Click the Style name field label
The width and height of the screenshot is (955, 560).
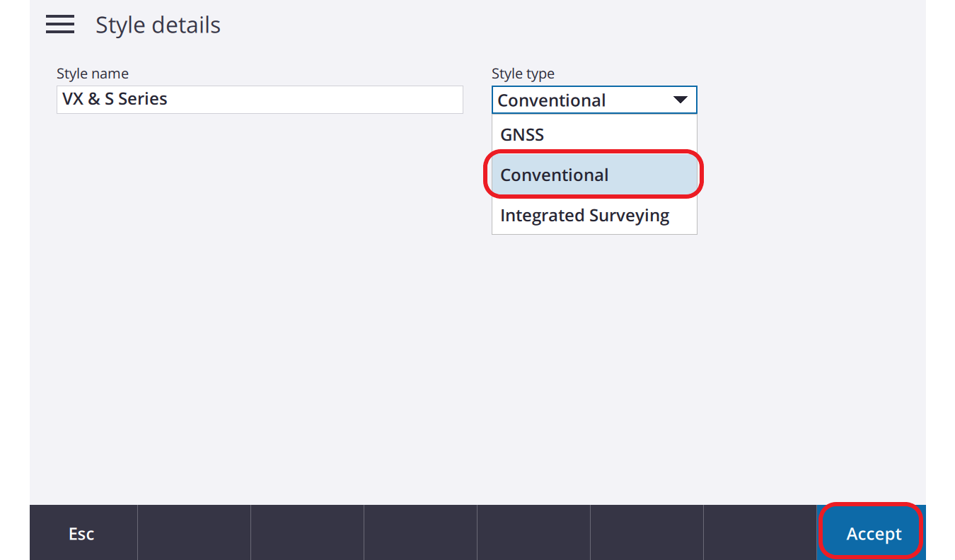[x=93, y=74]
